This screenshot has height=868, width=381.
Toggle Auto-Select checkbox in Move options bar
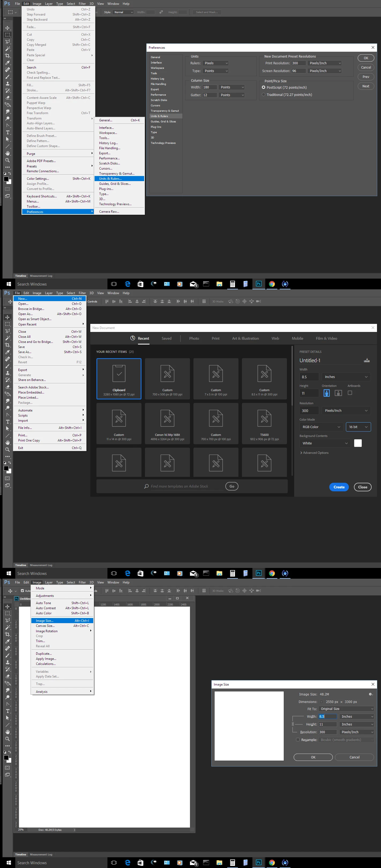23,591
